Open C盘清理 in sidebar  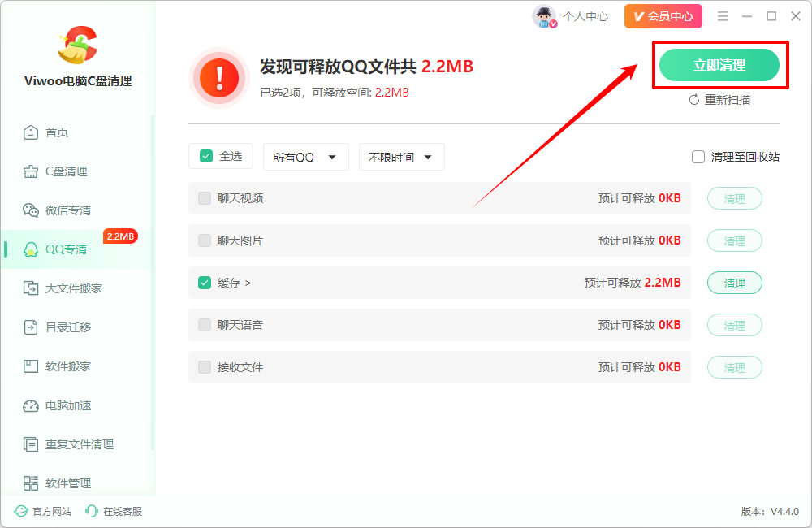point(76,171)
